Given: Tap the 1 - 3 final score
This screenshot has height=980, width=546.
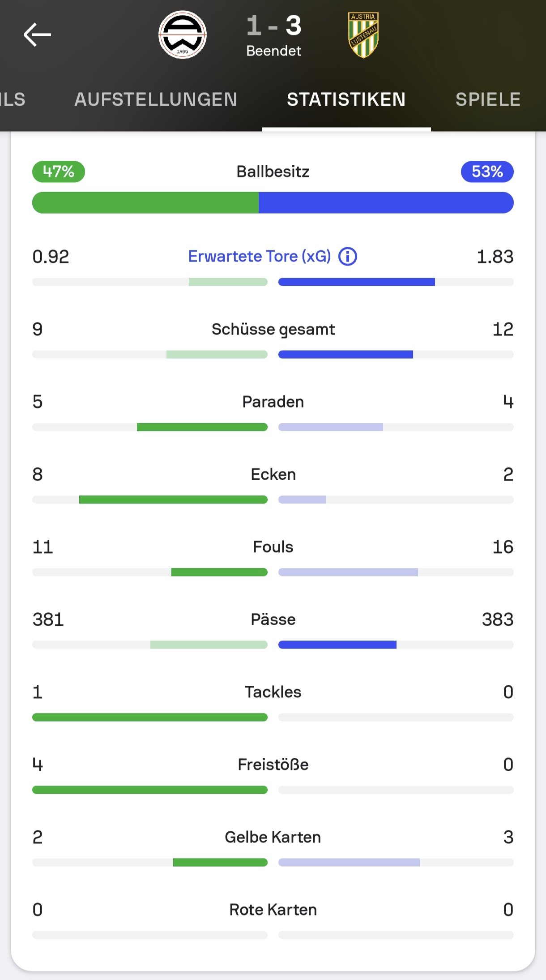Looking at the screenshot, I should pyautogui.click(x=274, y=26).
